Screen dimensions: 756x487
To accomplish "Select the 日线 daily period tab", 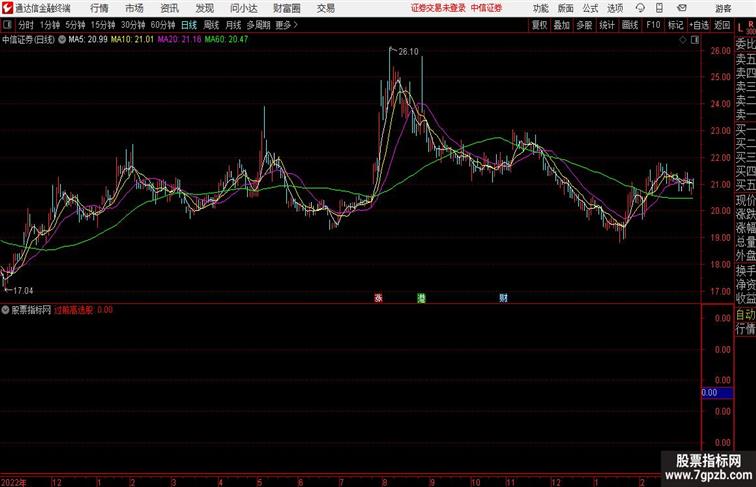I will 189,25.
